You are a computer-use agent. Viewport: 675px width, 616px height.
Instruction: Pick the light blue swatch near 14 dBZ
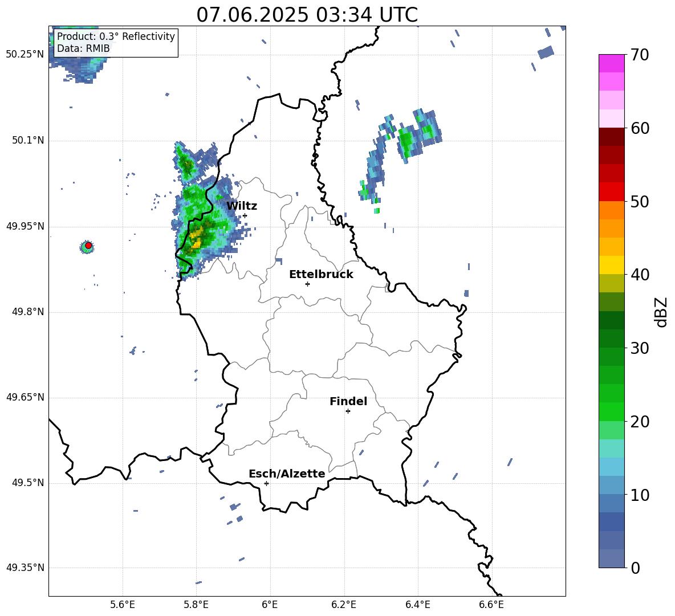tap(611, 467)
